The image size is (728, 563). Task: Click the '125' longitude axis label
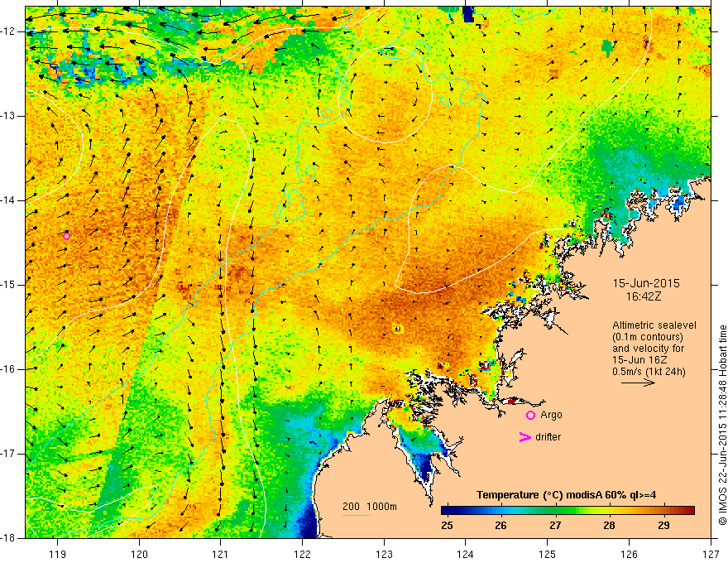click(548, 554)
